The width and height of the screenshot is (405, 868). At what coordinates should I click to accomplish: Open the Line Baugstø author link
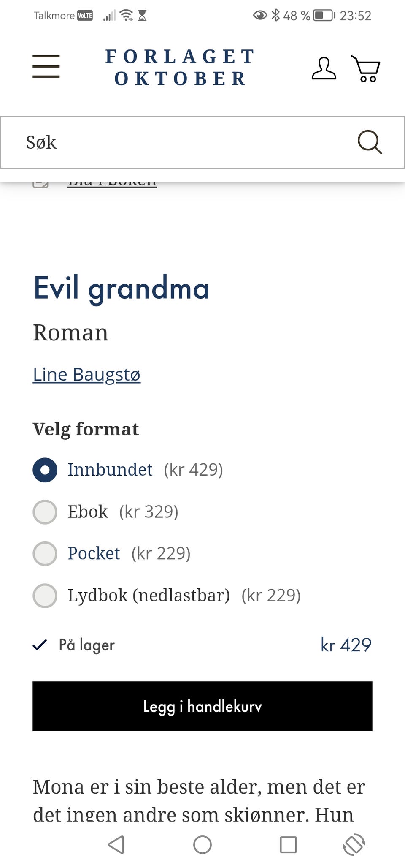[86, 375]
